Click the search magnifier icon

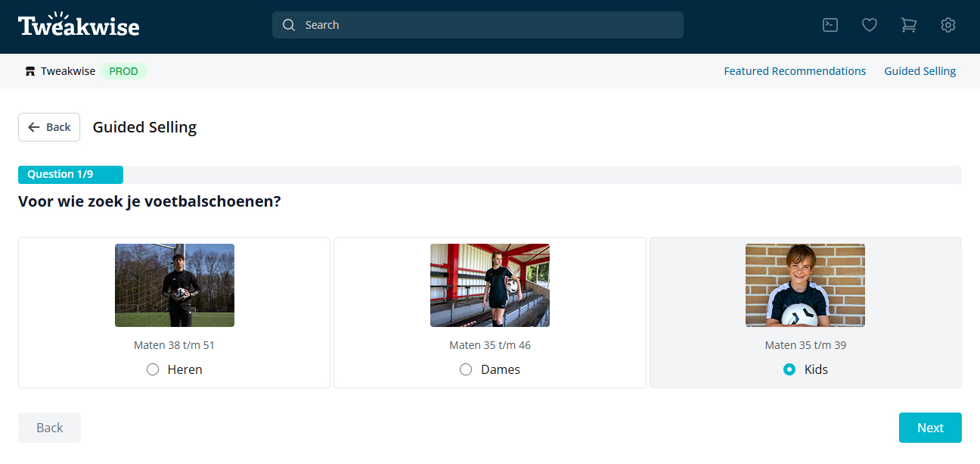click(289, 25)
